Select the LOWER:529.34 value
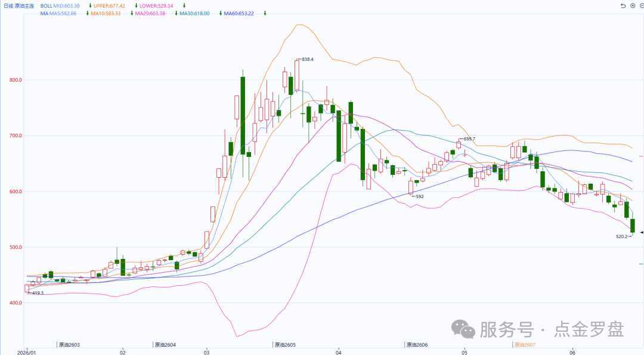 (x=156, y=6)
